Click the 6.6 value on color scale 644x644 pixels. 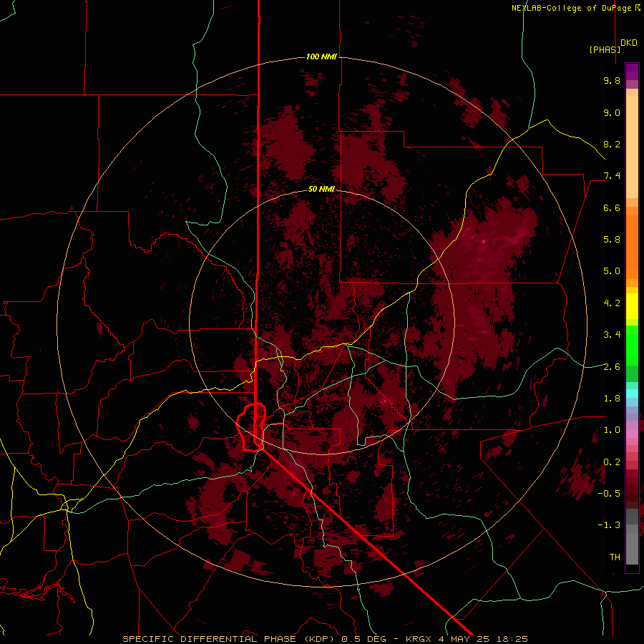(x=612, y=208)
